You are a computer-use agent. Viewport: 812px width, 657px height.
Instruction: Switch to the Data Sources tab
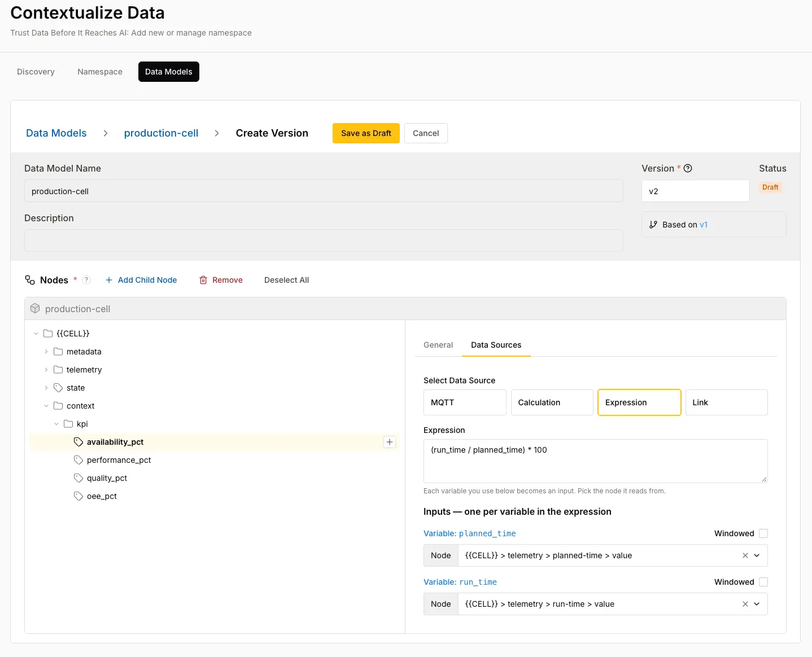tap(496, 345)
